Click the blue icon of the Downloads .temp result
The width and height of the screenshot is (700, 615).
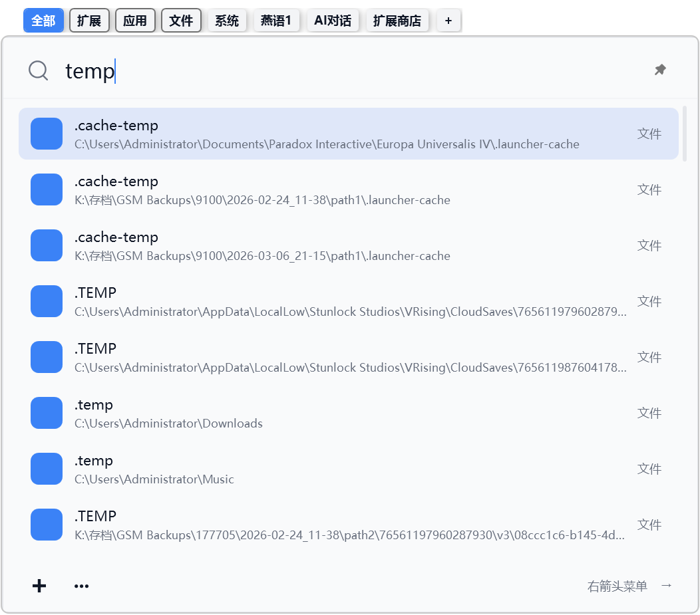pyautogui.click(x=47, y=413)
